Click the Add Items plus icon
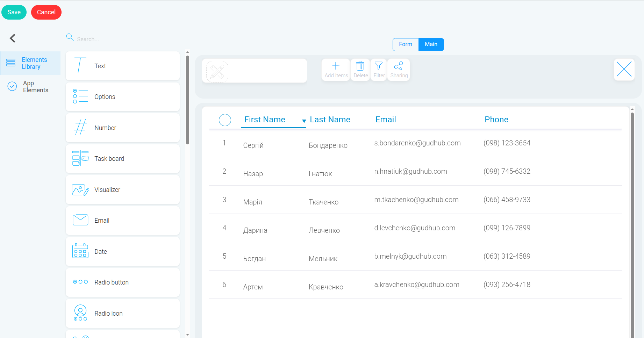 336,66
